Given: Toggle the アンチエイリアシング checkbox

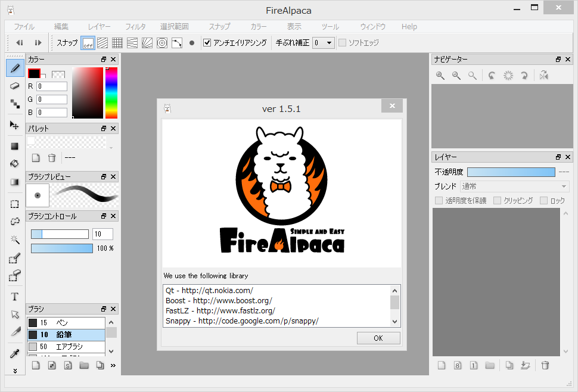Looking at the screenshot, I should pyautogui.click(x=206, y=42).
